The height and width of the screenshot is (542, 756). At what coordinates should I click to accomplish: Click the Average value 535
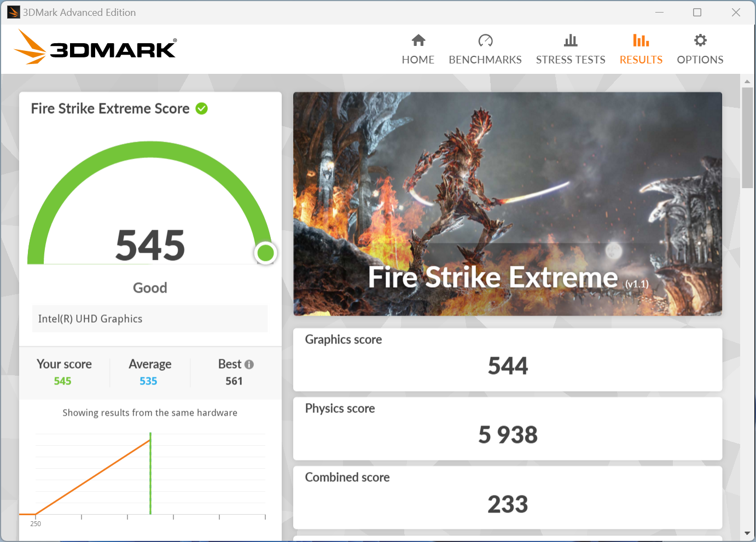pyautogui.click(x=148, y=381)
